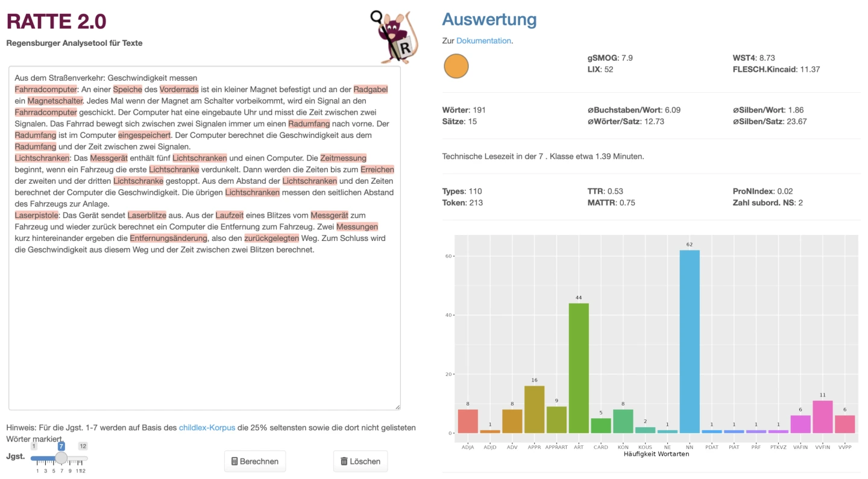Click the VVFIN bar in the chart
The width and height of the screenshot is (868, 479).
click(x=823, y=416)
